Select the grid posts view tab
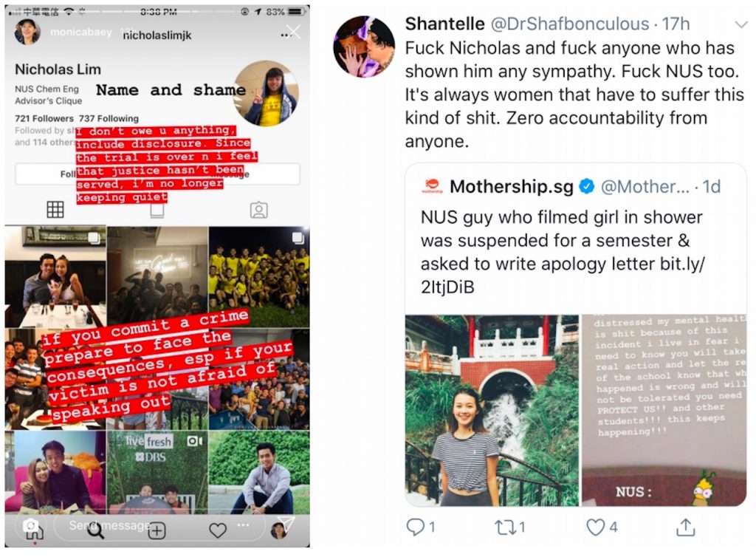The image size is (756, 557). click(55, 209)
